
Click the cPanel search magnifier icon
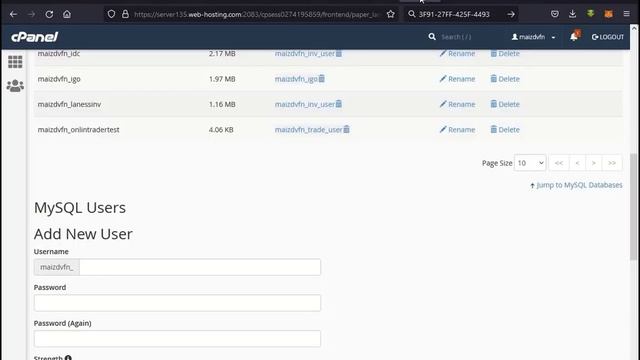[x=432, y=37]
